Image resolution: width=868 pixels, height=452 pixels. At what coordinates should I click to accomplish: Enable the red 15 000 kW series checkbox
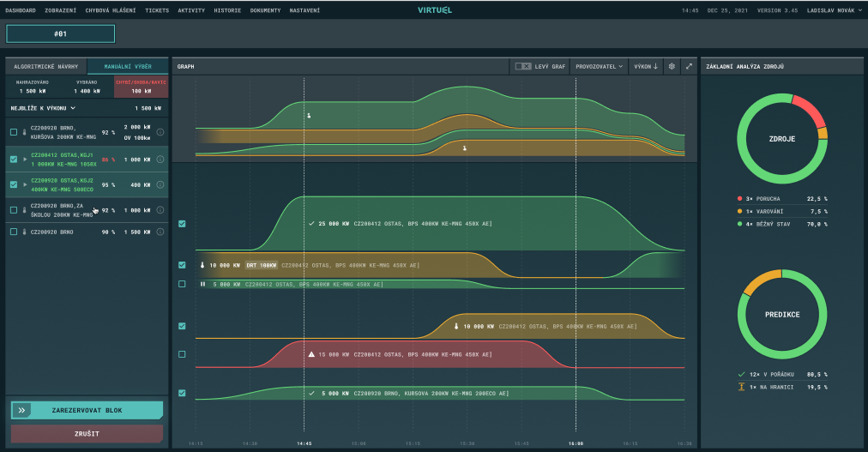pyautogui.click(x=182, y=354)
